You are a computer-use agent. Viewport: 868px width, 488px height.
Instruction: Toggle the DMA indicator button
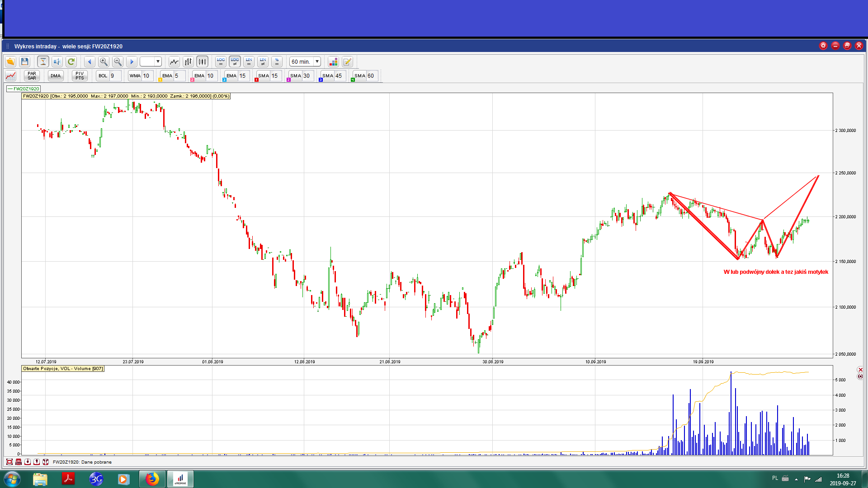click(56, 75)
